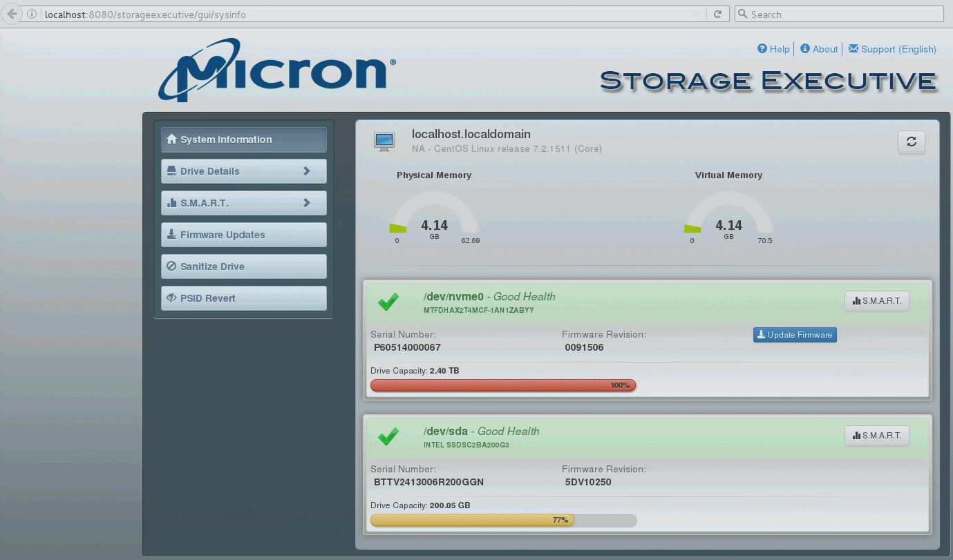This screenshot has width=953, height=560.
Task: Click the Help question mark icon
Action: [762, 48]
